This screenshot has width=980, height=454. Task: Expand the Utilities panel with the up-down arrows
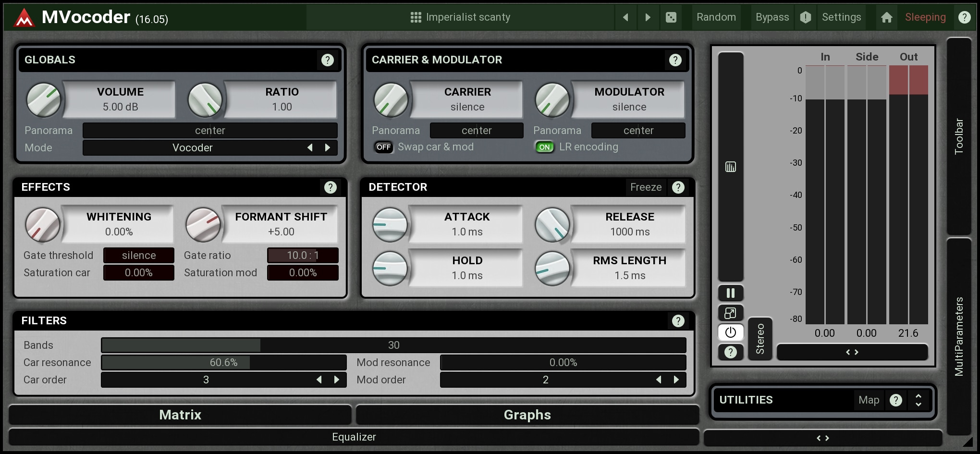(919, 400)
